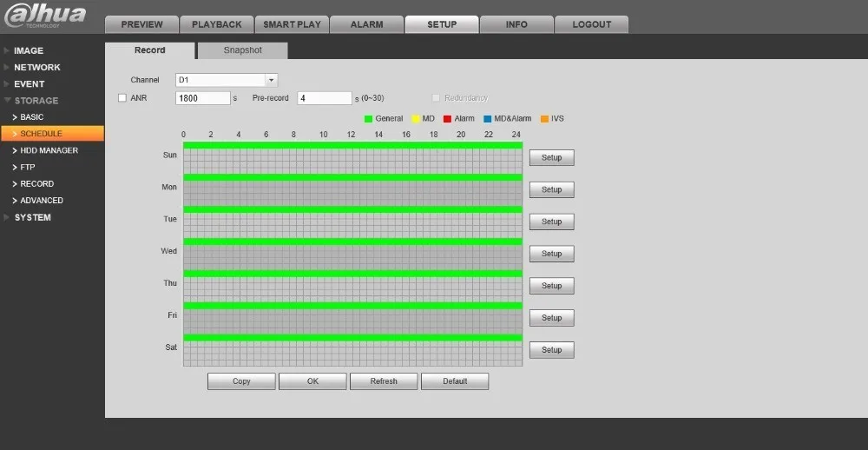868x450 pixels.
Task: Open the Channel D1 dropdown
Action: point(227,80)
